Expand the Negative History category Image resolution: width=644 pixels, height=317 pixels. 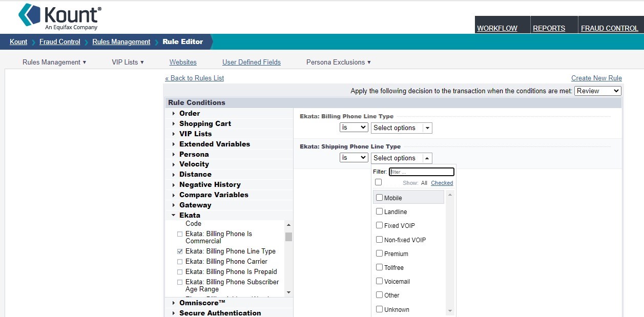pyautogui.click(x=210, y=184)
